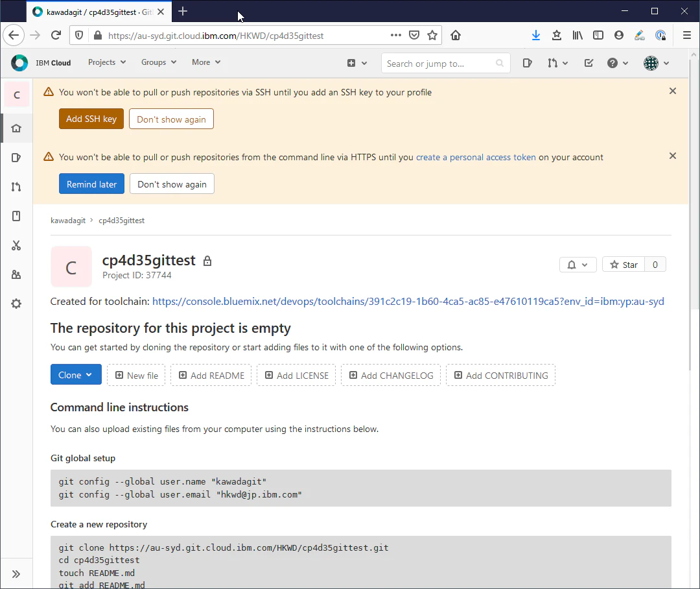The width and height of the screenshot is (700, 589).
Task: Follow the create a personal access token link
Action: pyautogui.click(x=476, y=158)
